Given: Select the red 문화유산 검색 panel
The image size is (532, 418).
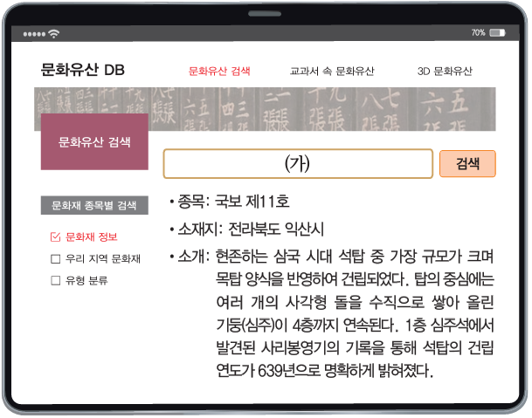Looking at the screenshot, I should (94, 141).
